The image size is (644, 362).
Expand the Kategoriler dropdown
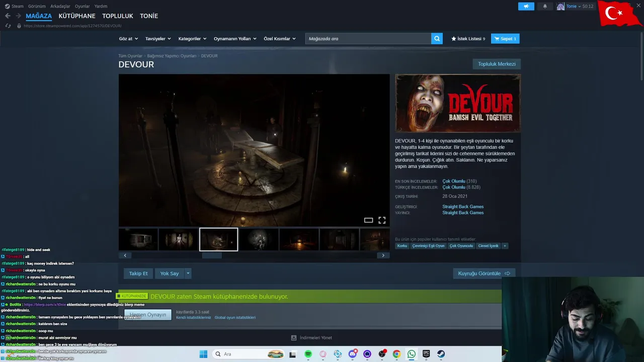[192, 39]
